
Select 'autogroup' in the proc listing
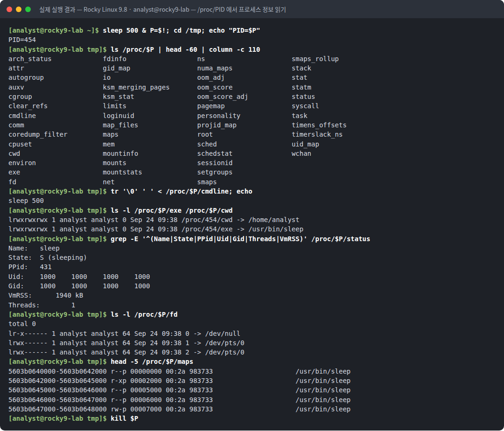(26, 78)
